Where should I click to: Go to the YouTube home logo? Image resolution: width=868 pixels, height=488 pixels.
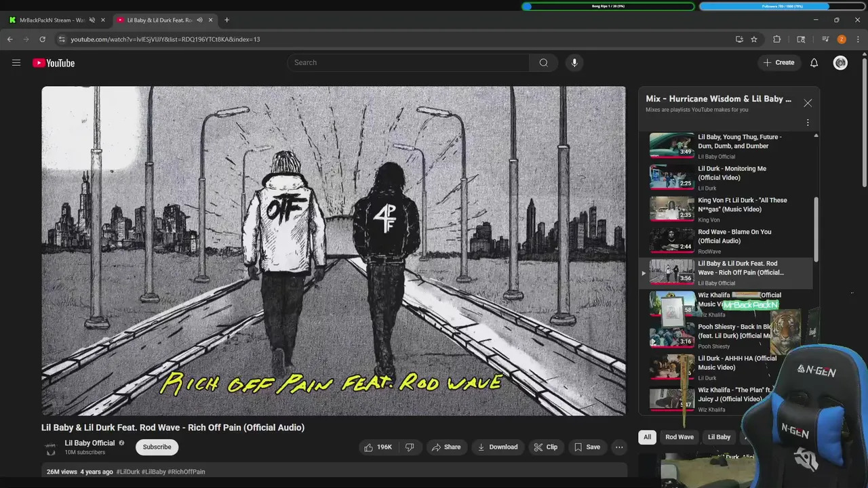pyautogui.click(x=54, y=63)
